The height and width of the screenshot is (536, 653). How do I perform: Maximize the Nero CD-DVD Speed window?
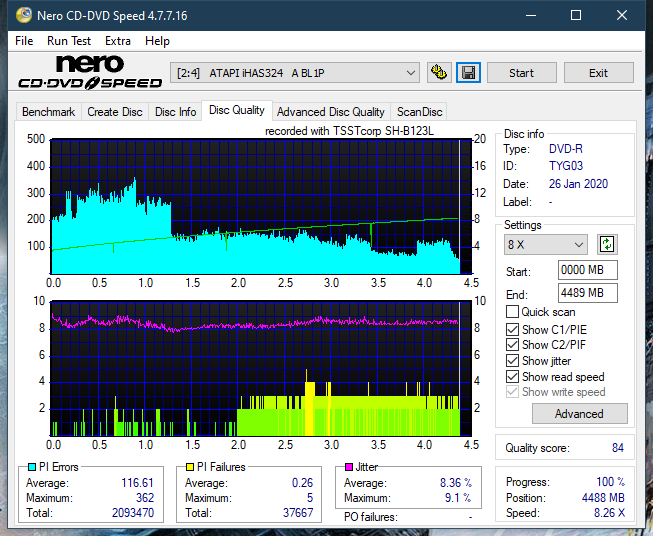tap(576, 15)
